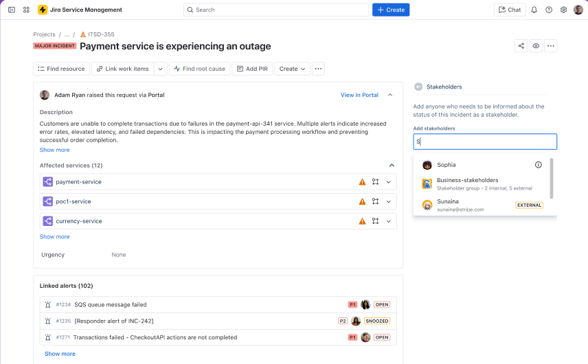Click the dependency graph icon for payment-service

[376, 182]
